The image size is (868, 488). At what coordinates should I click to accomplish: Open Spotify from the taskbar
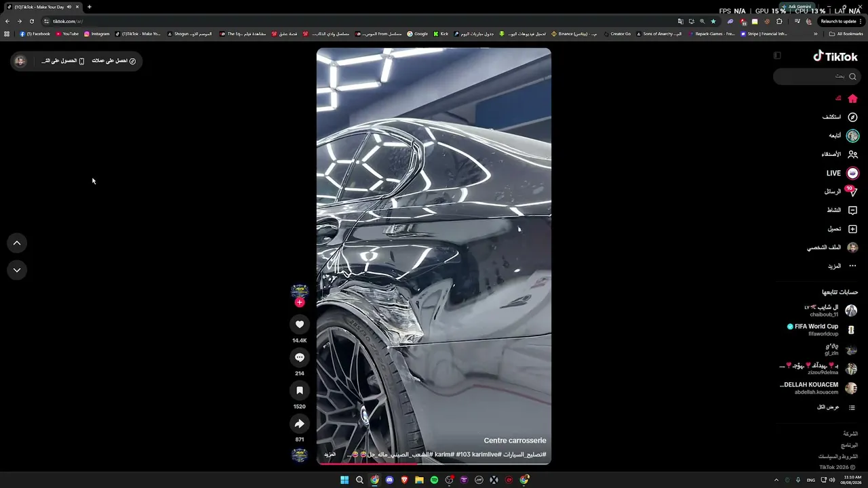point(434,480)
